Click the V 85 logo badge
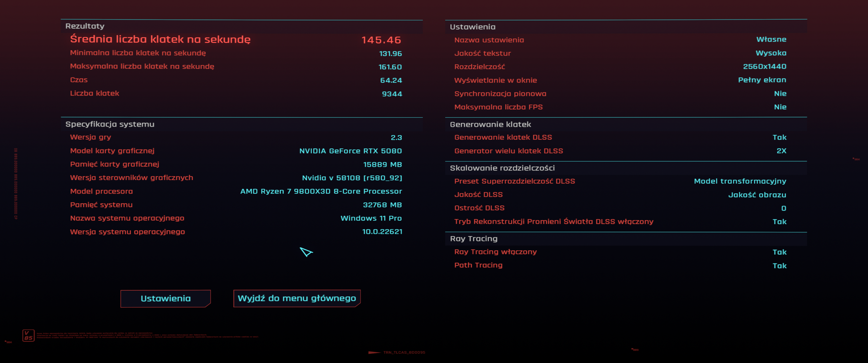 tap(28, 335)
